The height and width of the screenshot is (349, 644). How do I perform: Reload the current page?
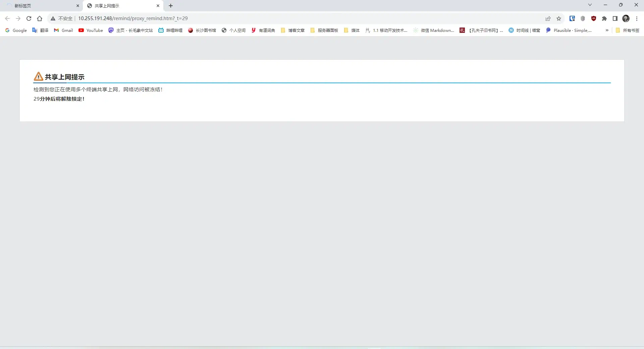pos(29,18)
